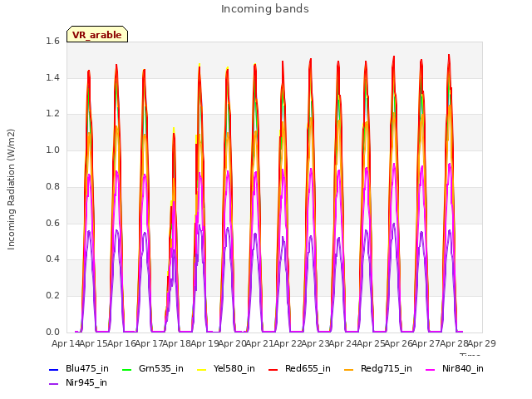Click the Apr 16 x-axis tick label
The width and height of the screenshot is (532, 399).
[x=121, y=343]
